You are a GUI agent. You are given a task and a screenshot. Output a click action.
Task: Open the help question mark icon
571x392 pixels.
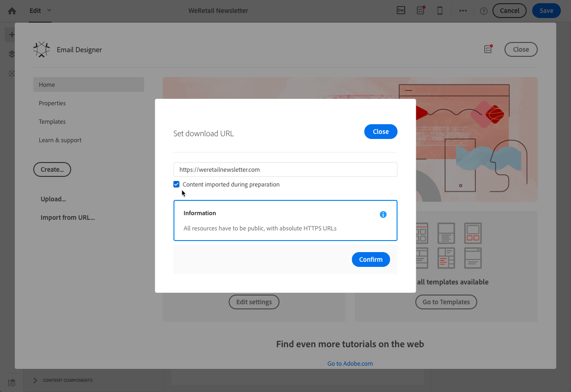[x=484, y=11]
